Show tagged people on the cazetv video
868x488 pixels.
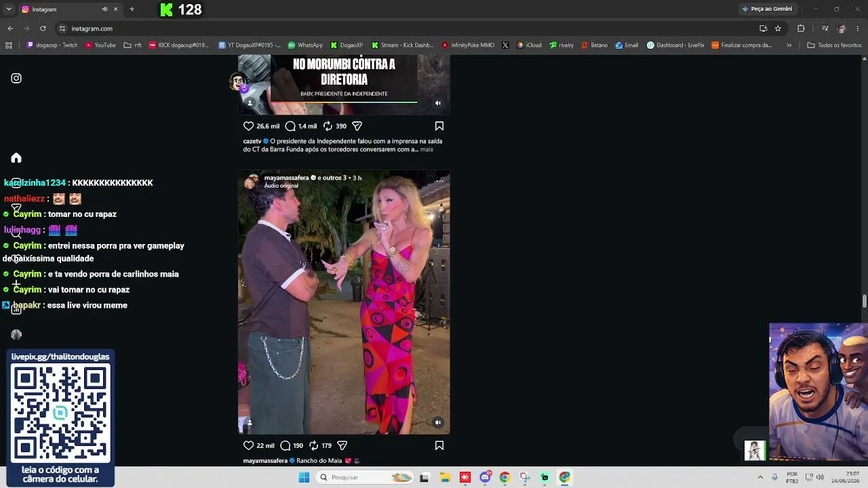[250, 103]
